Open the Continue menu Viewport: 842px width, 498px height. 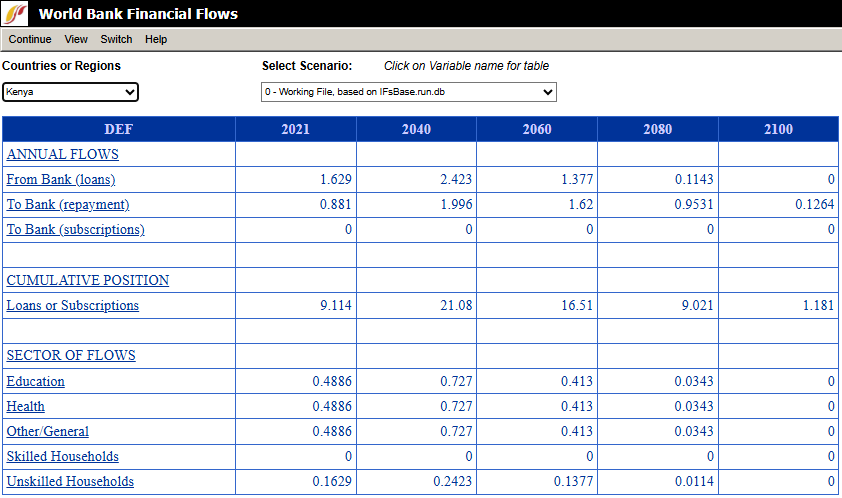pos(30,39)
